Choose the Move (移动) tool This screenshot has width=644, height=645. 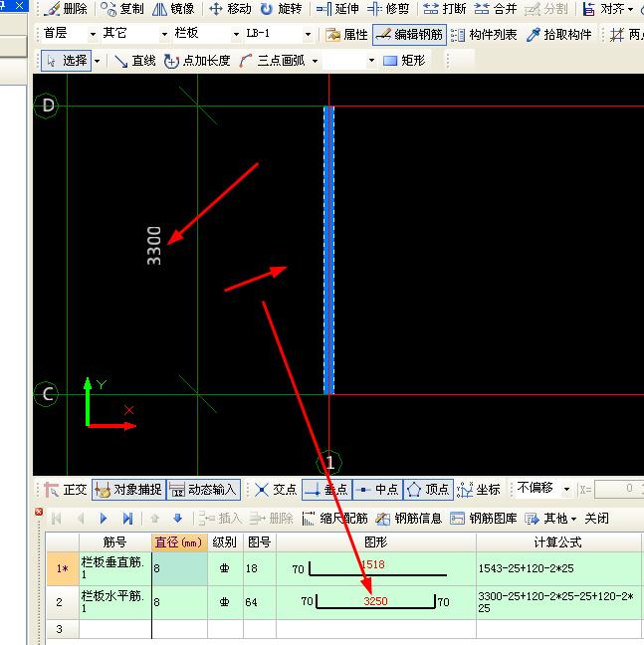[x=230, y=9]
